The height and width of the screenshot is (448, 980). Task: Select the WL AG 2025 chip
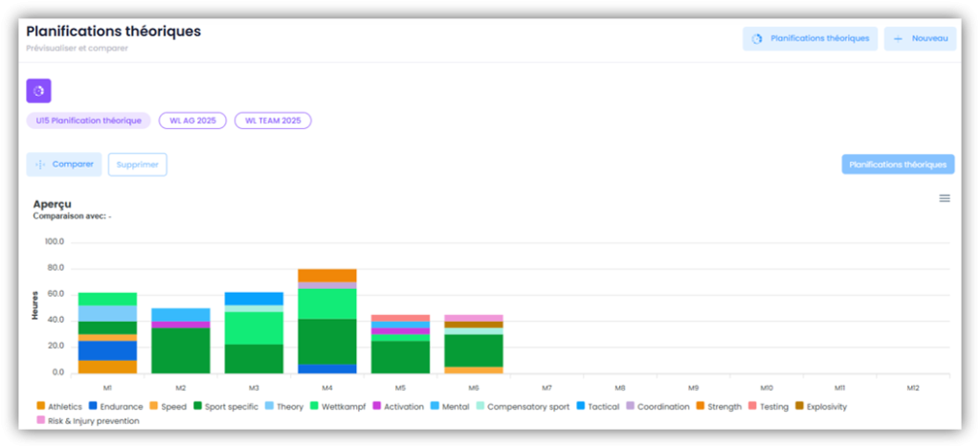(192, 121)
